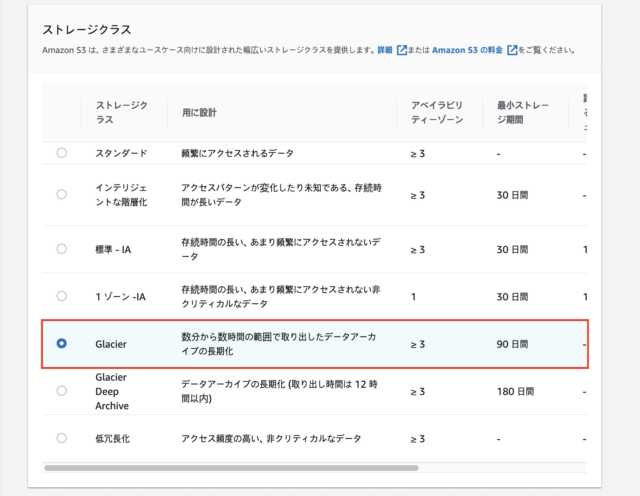Click the Glacier Deep Archive label
Image resolution: width=640 pixels, height=496 pixels.
point(112,391)
